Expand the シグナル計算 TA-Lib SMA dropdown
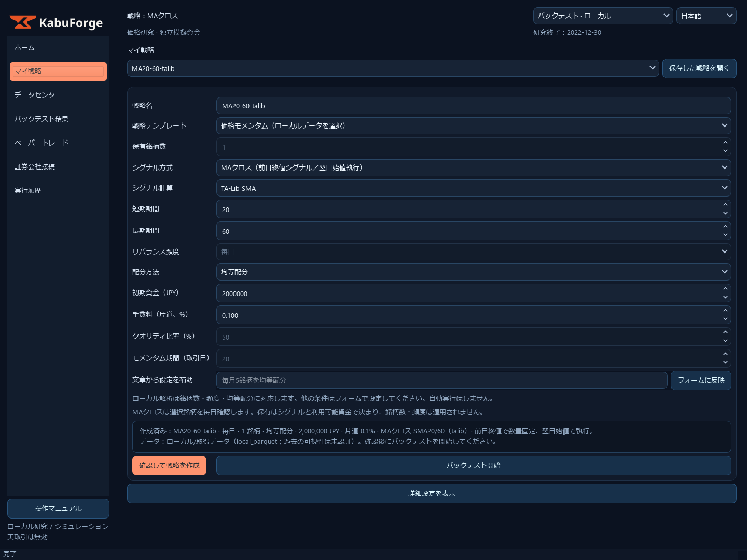Image resolution: width=747 pixels, height=560 pixels. (474, 188)
